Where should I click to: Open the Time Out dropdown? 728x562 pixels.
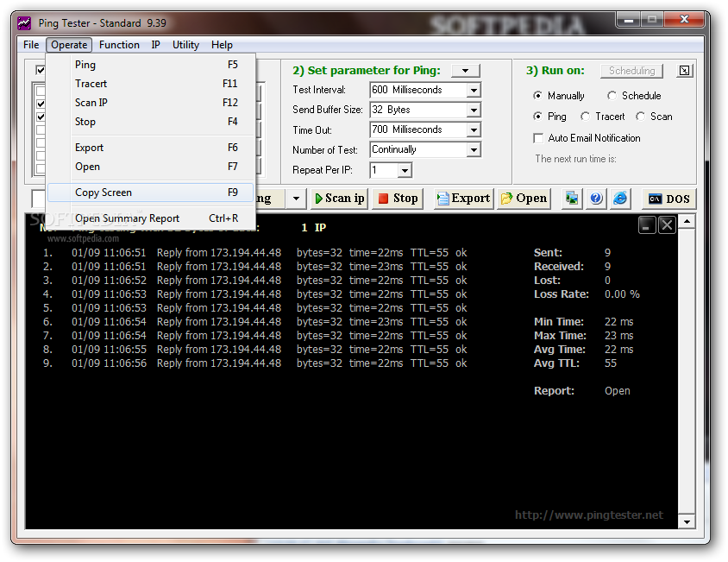click(474, 129)
